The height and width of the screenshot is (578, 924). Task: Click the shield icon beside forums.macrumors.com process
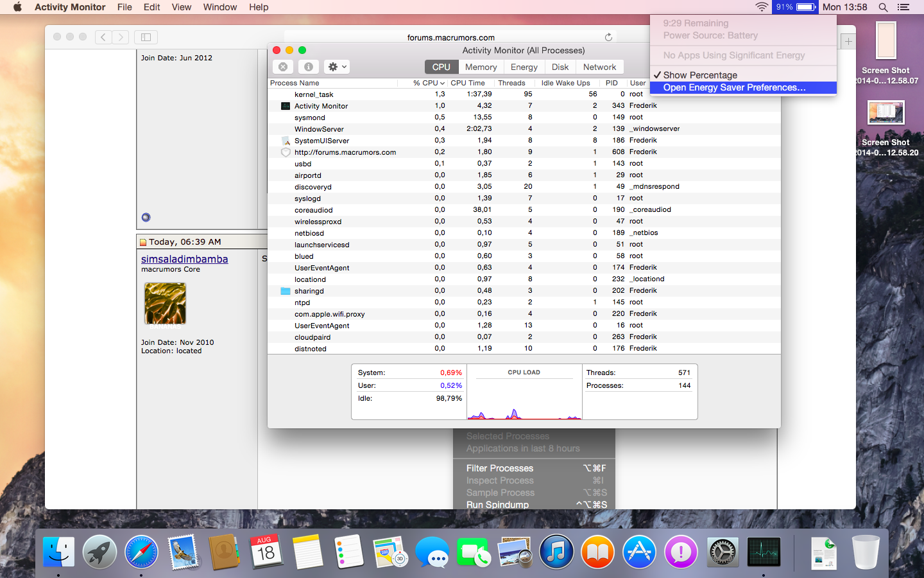click(286, 152)
